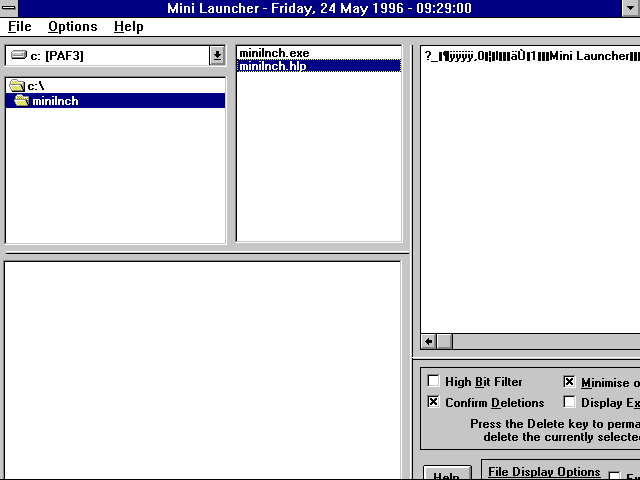Select minilnch.hlp in file list

[x=272, y=66]
